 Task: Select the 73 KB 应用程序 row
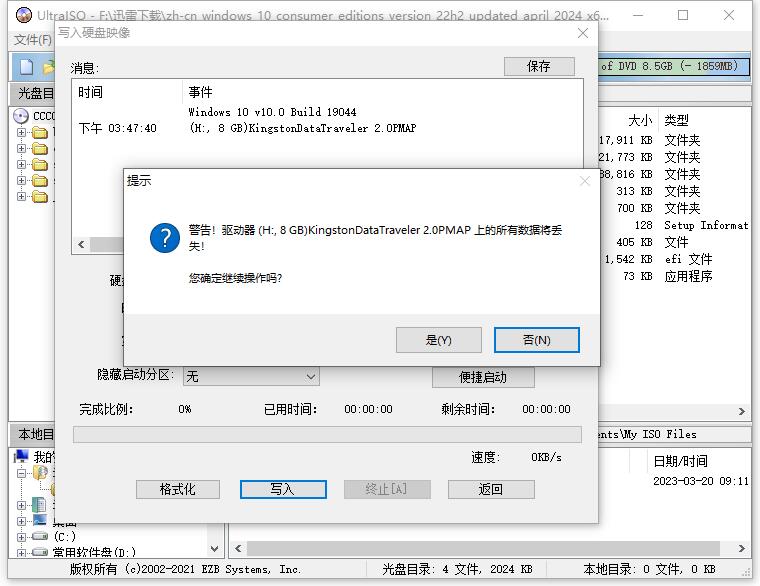click(674, 276)
